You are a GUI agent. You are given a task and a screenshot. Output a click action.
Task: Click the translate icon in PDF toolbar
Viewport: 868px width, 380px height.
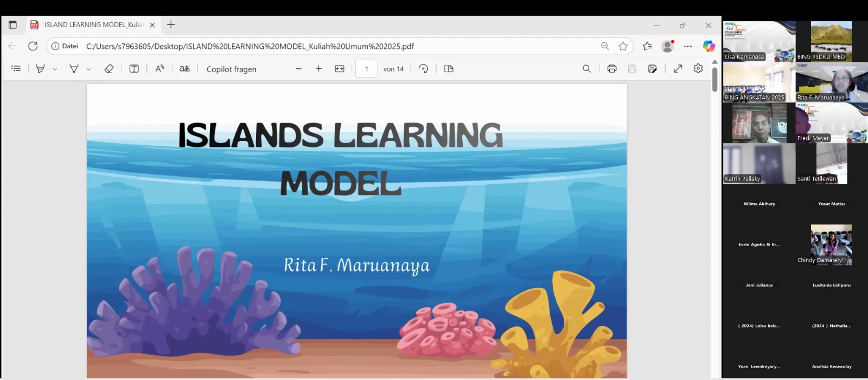click(x=184, y=69)
